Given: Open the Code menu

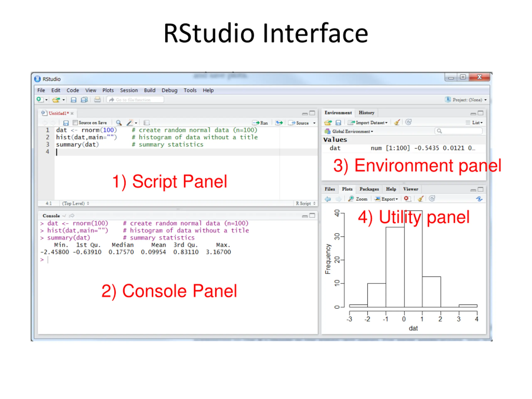Looking at the screenshot, I should (73, 90).
